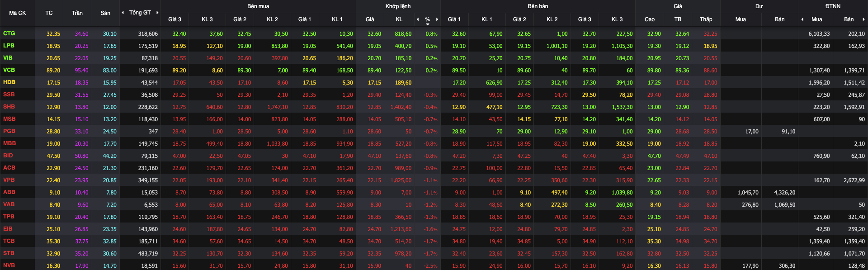Open the VCB stock symbol
The image size is (868, 270).
(x=9, y=70)
